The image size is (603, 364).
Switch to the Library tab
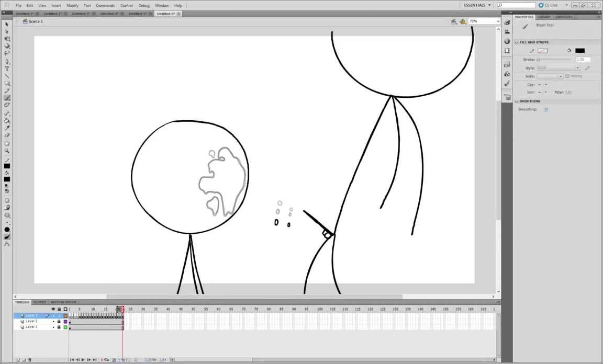pyautogui.click(x=544, y=17)
